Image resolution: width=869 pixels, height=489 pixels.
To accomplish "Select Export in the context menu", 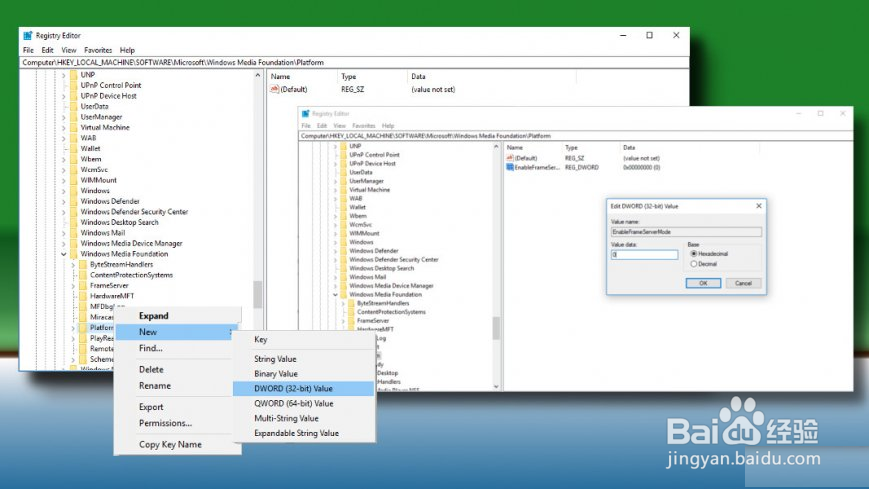I will point(177,407).
